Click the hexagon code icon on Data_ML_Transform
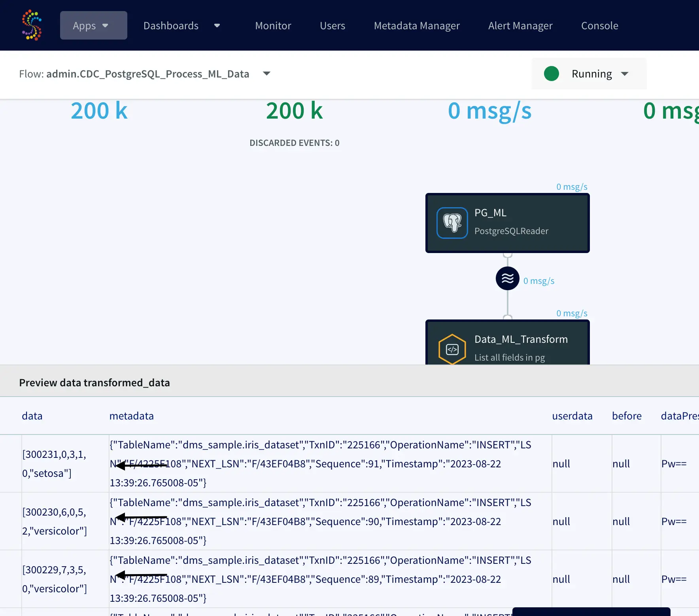This screenshot has height=616, width=699. click(452, 349)
